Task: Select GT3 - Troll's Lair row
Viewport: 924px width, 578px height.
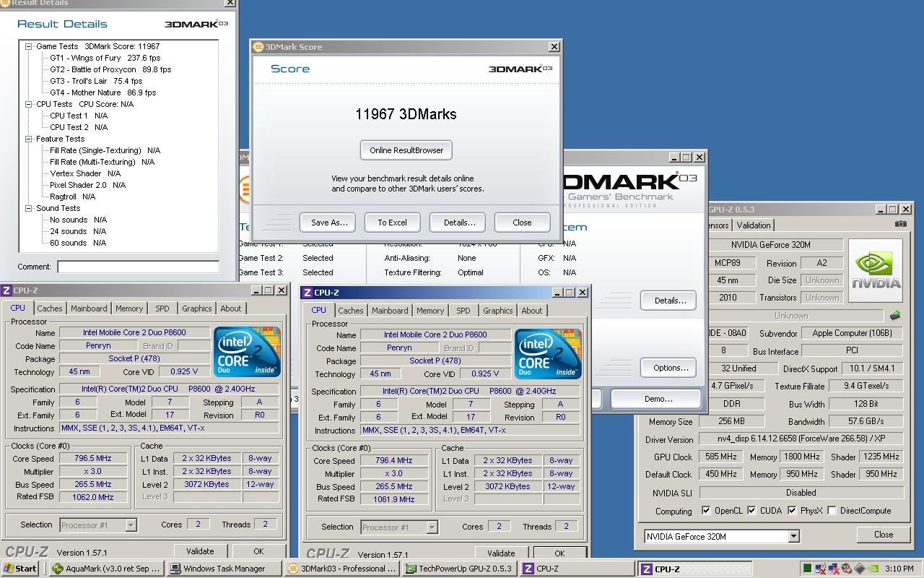Action: (x=96, y=81)
